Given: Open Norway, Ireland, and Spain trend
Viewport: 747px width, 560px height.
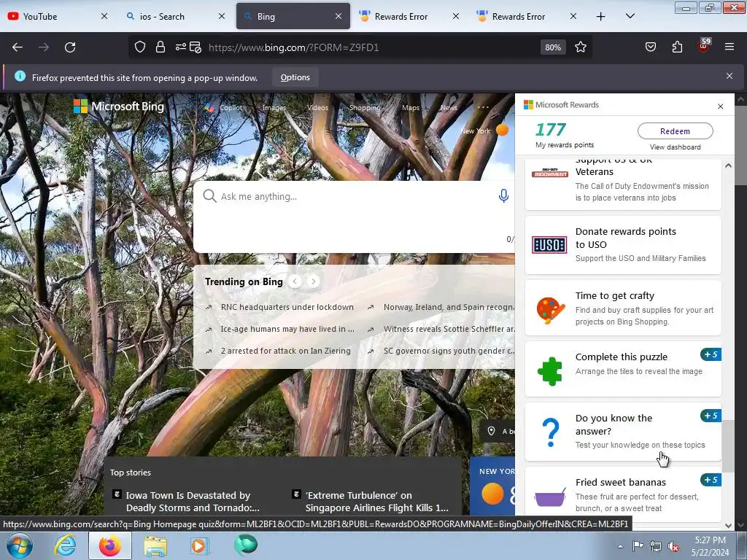Looking at the screenshot, I should point(449,307).
